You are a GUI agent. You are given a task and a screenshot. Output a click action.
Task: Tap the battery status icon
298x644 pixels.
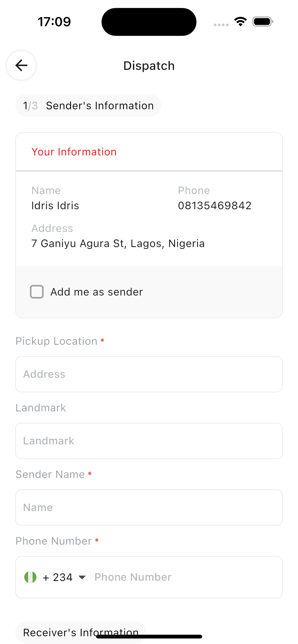coord(263,22)
